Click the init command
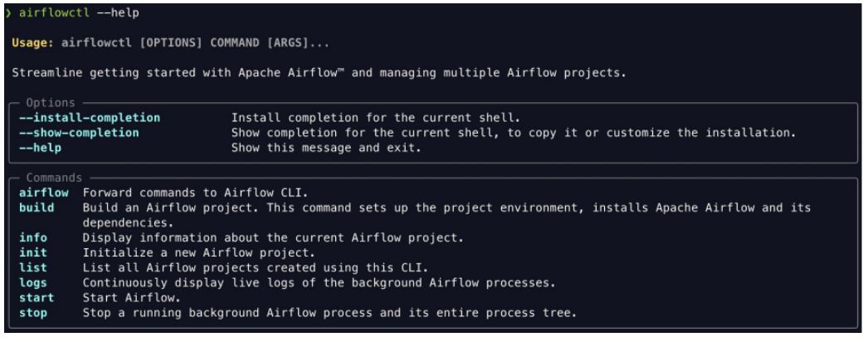This screenshot has height=342, width=868. pyautogui.click(x=33, y=253)
